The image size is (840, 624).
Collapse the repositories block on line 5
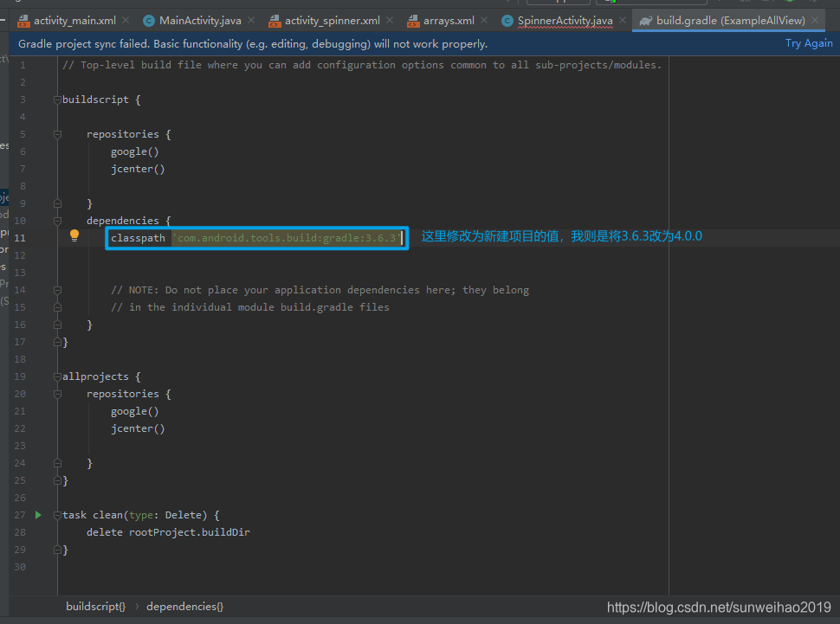[57, 134]
